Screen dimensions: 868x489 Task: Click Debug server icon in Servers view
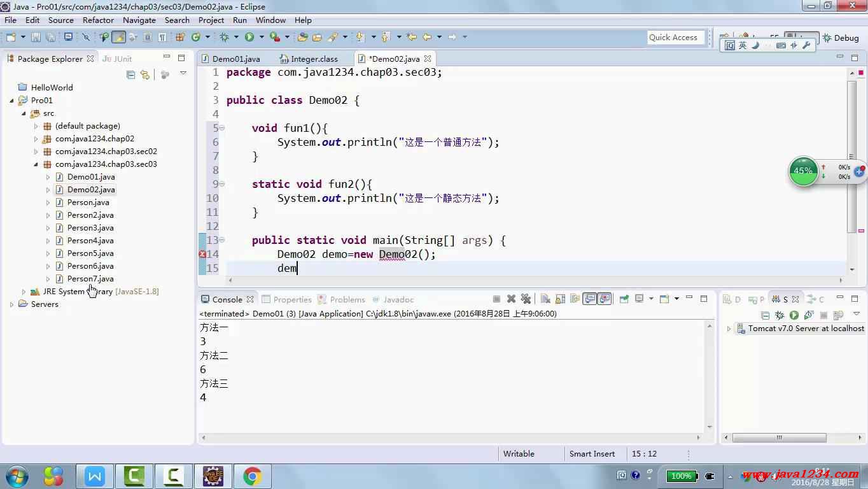pyautogui.click(x=780, y=315)
